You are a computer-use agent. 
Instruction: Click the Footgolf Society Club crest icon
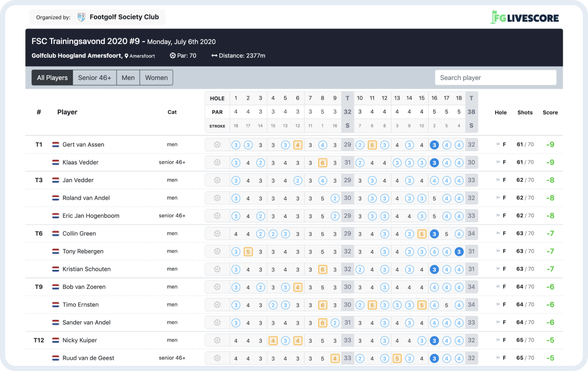point(81,17)
